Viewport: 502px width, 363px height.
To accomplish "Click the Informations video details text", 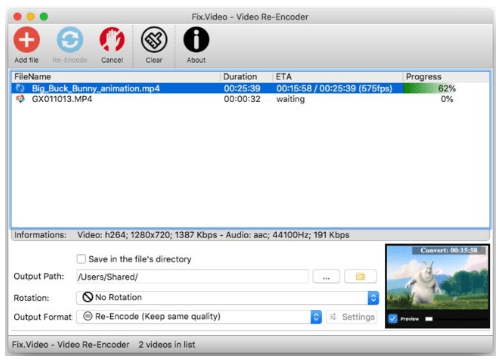I will coord(213,235).
